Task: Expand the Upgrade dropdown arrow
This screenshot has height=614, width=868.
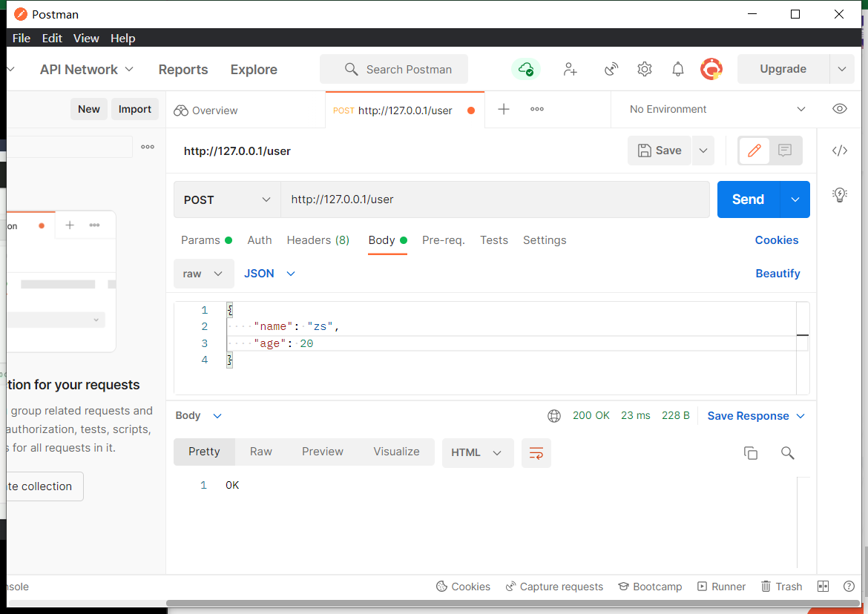Action: coord(841,69)
